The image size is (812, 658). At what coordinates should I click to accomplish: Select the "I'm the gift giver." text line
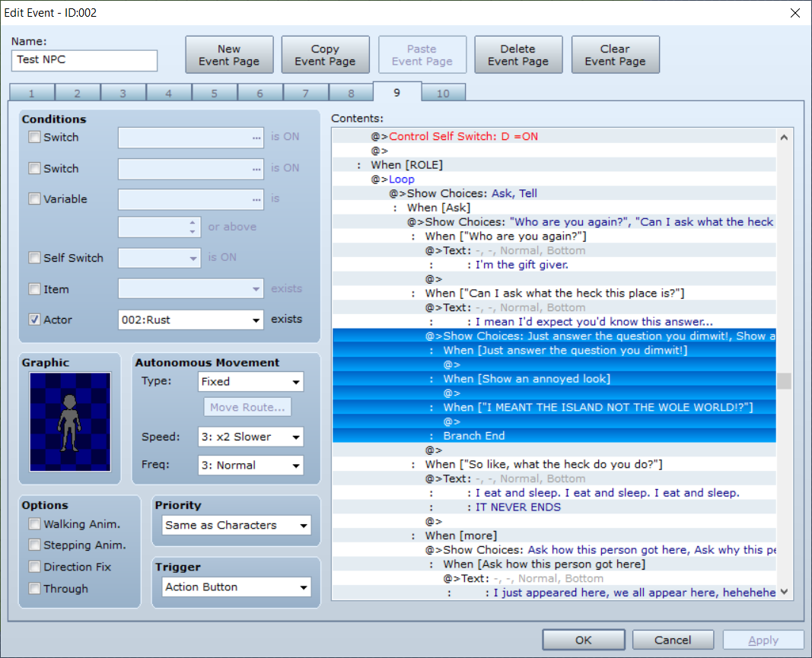coord(554,265)
